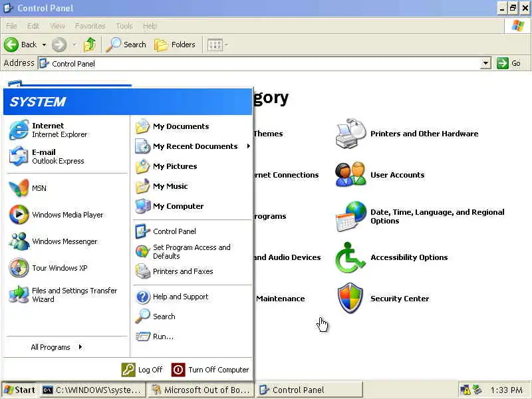Click Turn Off Computer button

point(210,370)
